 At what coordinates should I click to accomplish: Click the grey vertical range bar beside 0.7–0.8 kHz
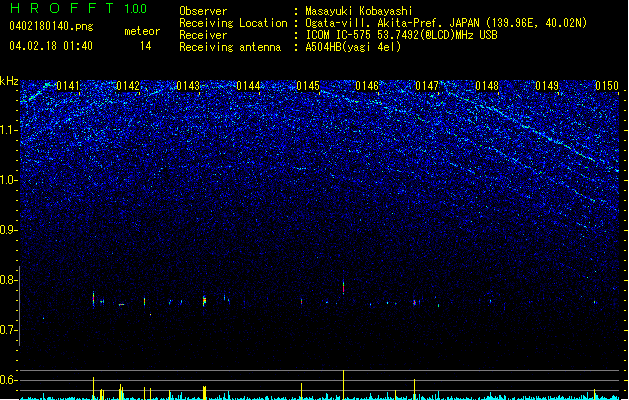(19, 306)
